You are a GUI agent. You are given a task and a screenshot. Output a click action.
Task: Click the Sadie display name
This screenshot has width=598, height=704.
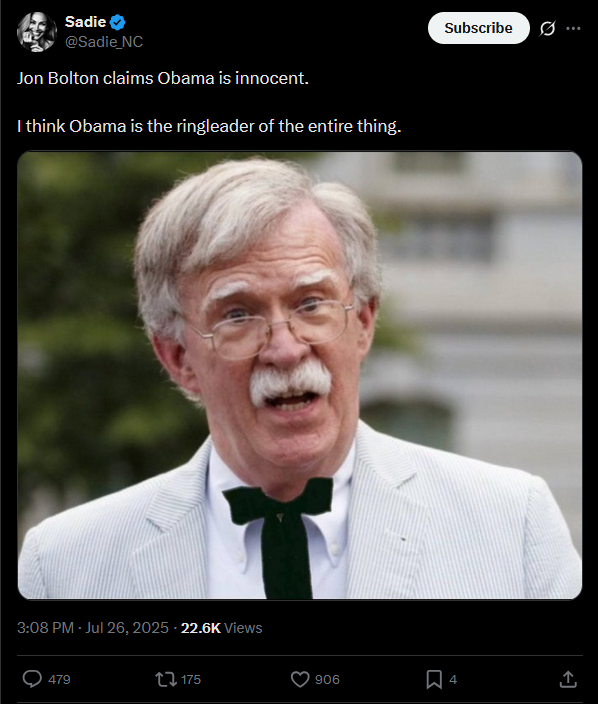click(85, 22)
